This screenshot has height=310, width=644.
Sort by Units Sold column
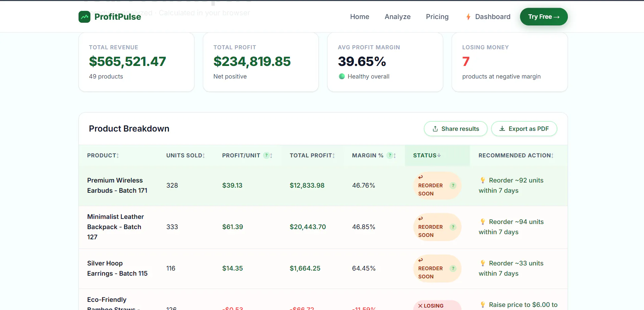tap(186, 155)
